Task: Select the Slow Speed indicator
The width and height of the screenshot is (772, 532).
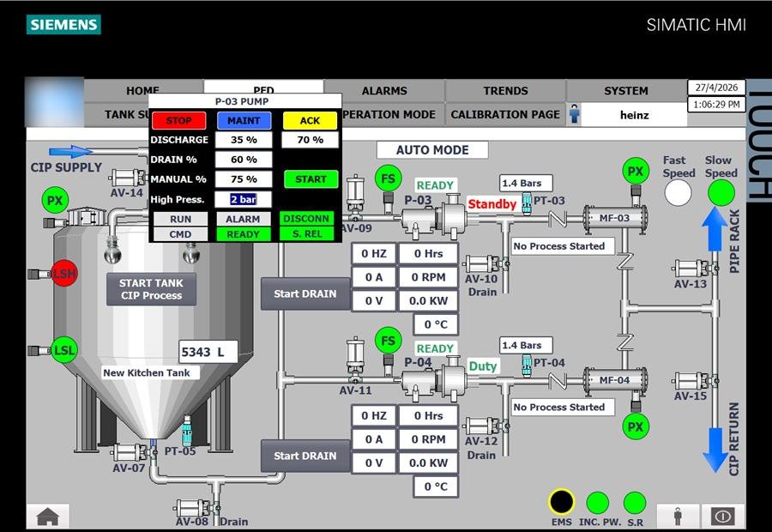Action: pos(721,193)
